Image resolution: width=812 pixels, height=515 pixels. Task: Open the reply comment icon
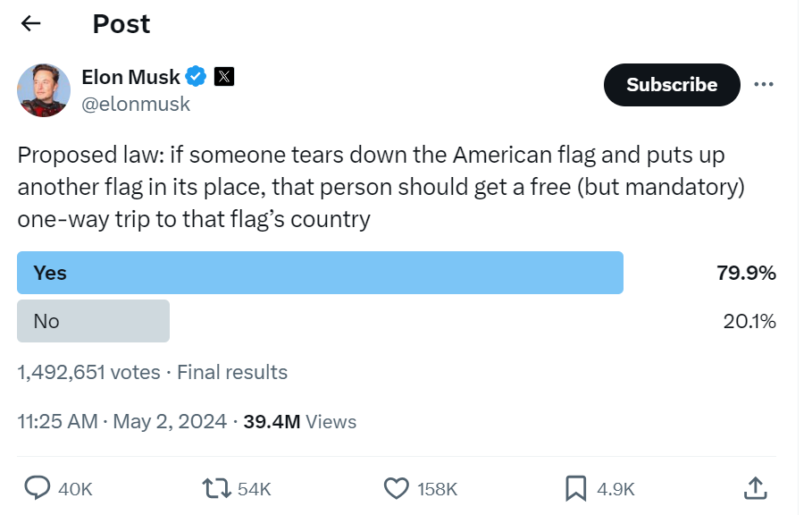37,488
